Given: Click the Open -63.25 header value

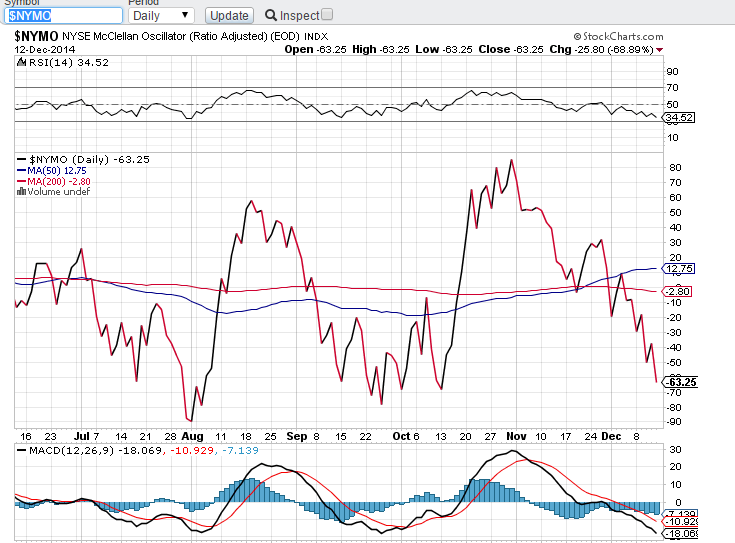Looking at the screenshot, I should [x=315, y=50].
